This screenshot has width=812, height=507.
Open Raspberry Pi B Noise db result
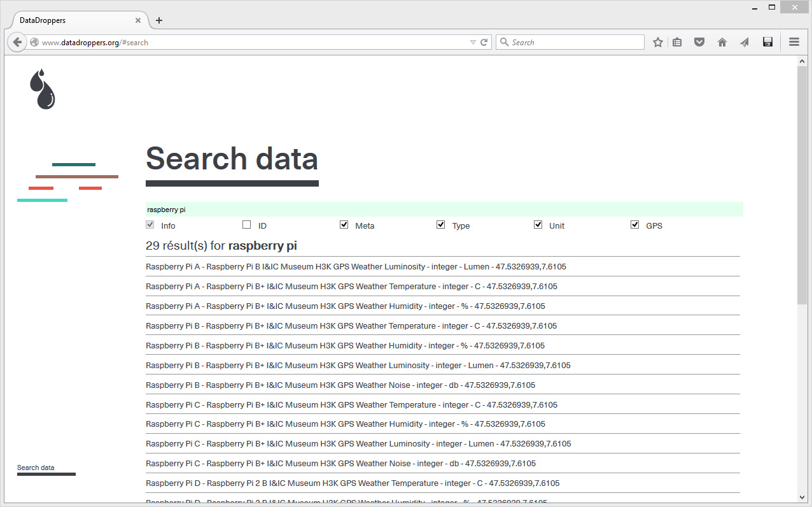click(x=443, y=385)
